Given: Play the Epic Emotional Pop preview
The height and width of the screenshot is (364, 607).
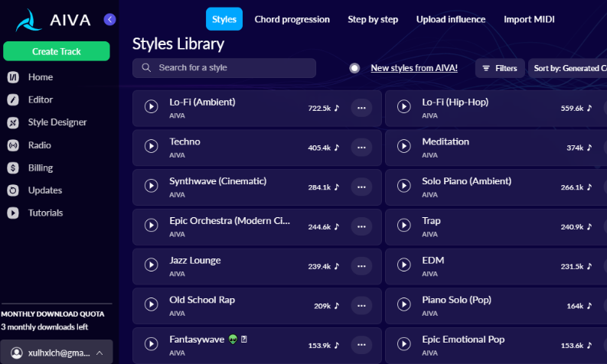Looking at the screenshot, I should 403,344.
